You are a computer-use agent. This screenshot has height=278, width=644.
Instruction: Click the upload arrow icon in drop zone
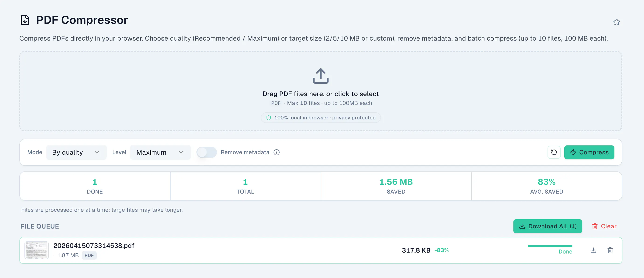coord(321,76)
